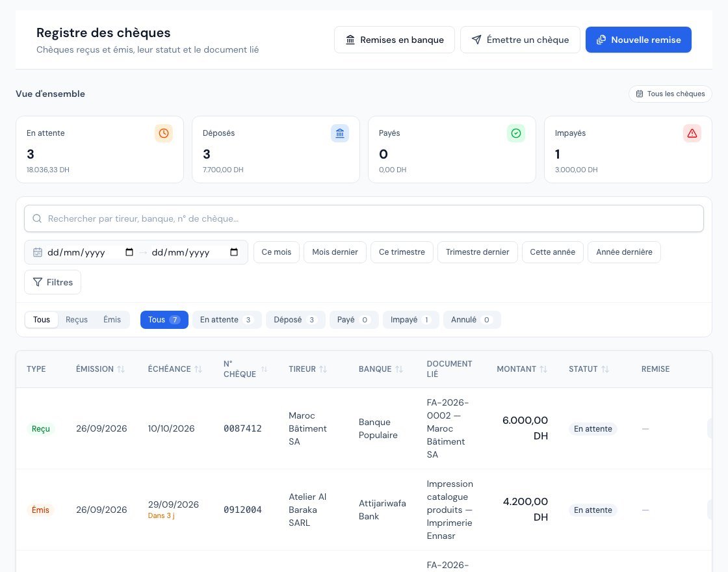This screenshot has width=728, height=572.
Task: Click the Émis badge in second row
Action: click(40, 510)
